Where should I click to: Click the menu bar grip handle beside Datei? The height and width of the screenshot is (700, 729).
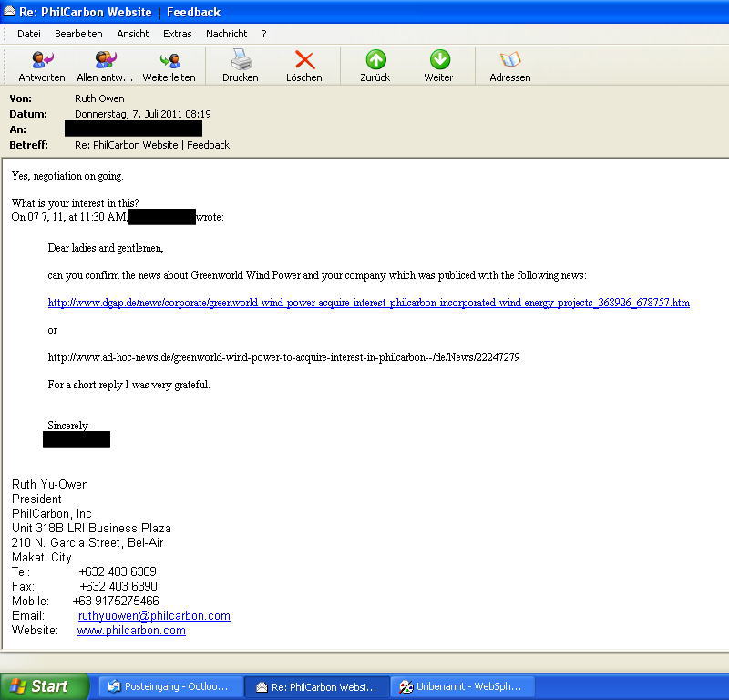[5, 34]
